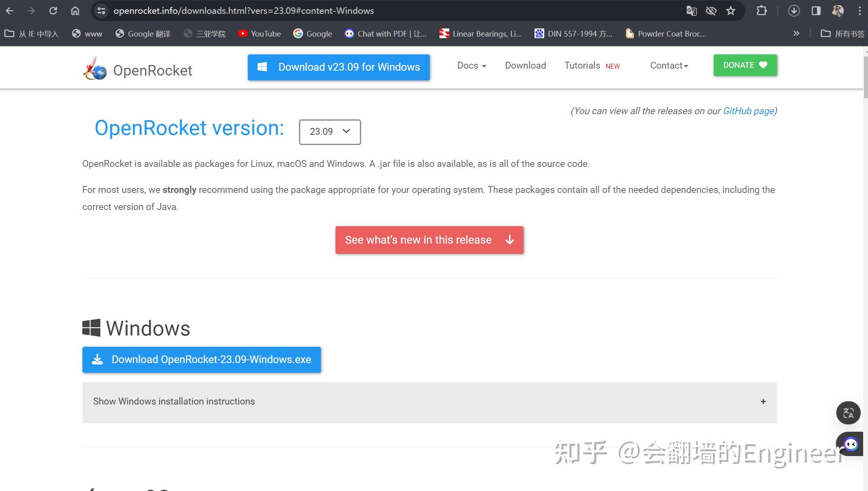868x491 pixels.
Task: Select the Download menu item
Action: pos(525,65)
